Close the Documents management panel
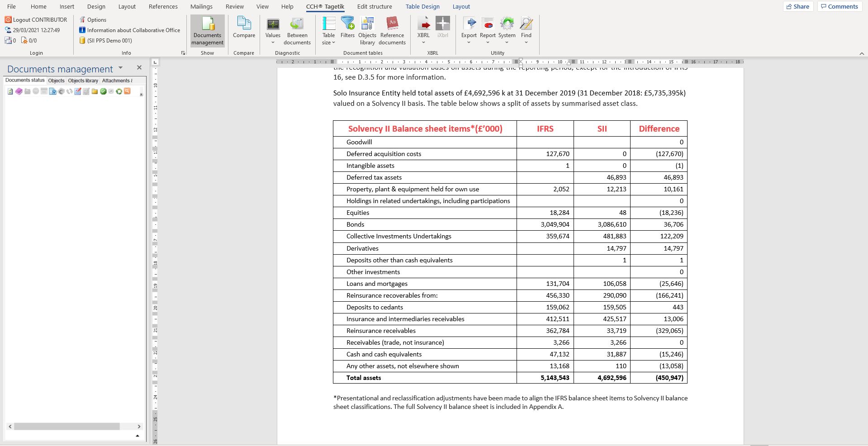 coord(139,67)
